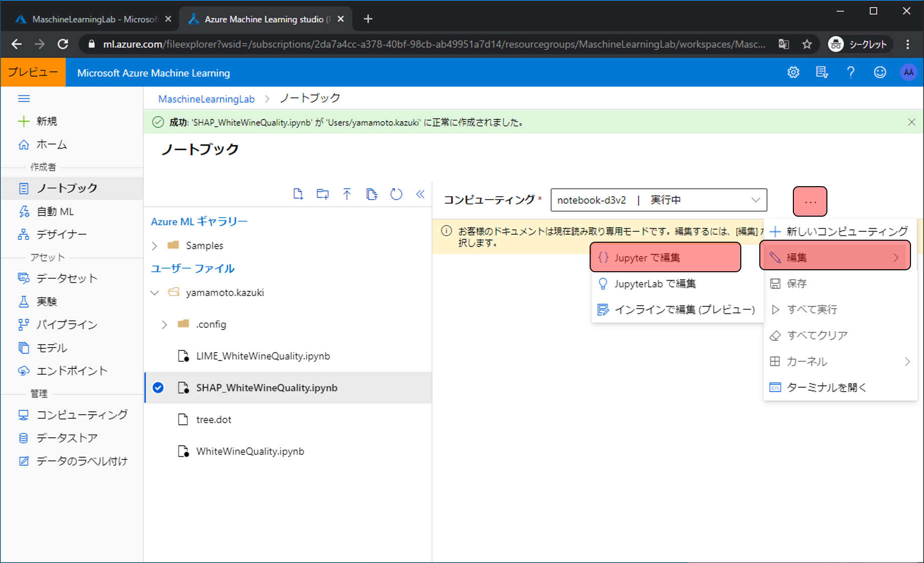This screenshot has height=563, width=924.
Task: Collapse the file explorer panel
Action: 420,194
